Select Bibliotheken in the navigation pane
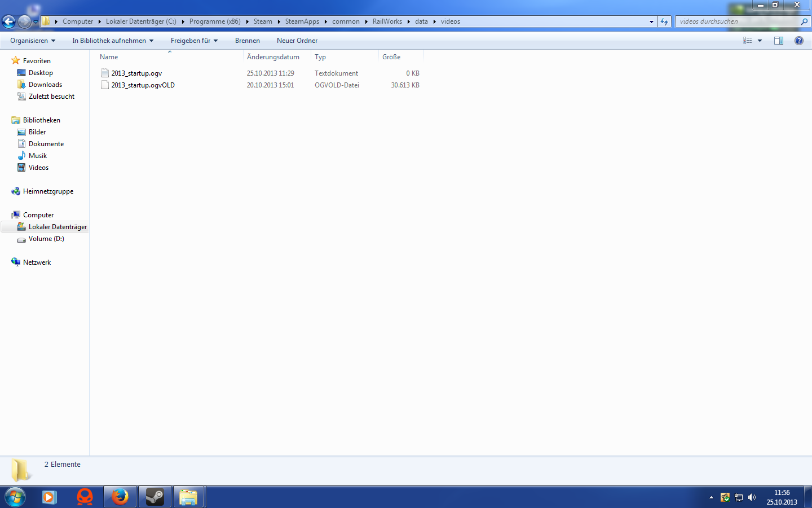812x508 pixels. click(x=41, y=120)
